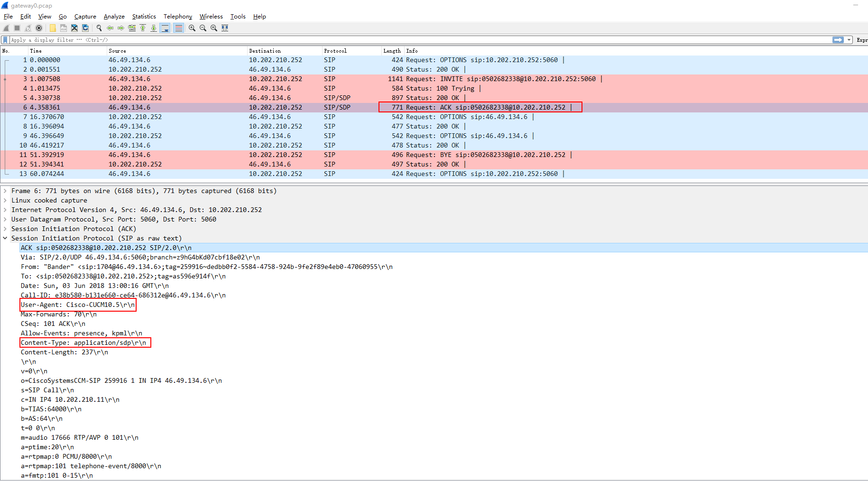Toggle auto-scroll to last packet

pos(165,28)
